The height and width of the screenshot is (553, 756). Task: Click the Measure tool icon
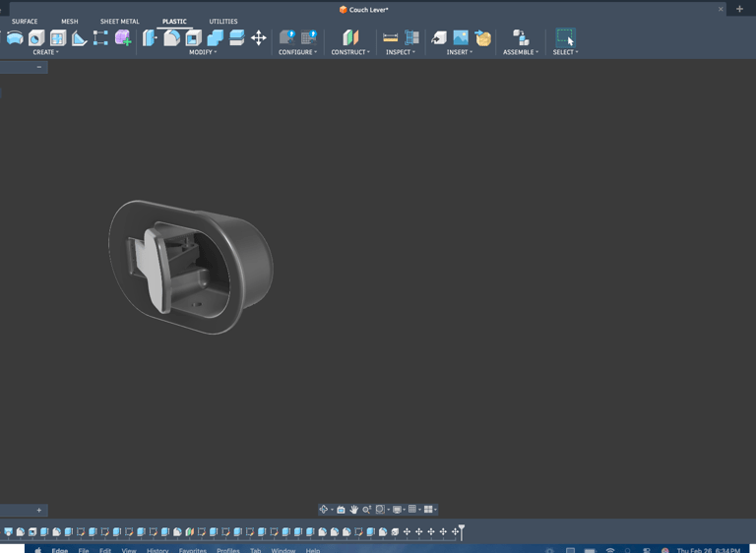pyautogui.click(x=391, y=37)
